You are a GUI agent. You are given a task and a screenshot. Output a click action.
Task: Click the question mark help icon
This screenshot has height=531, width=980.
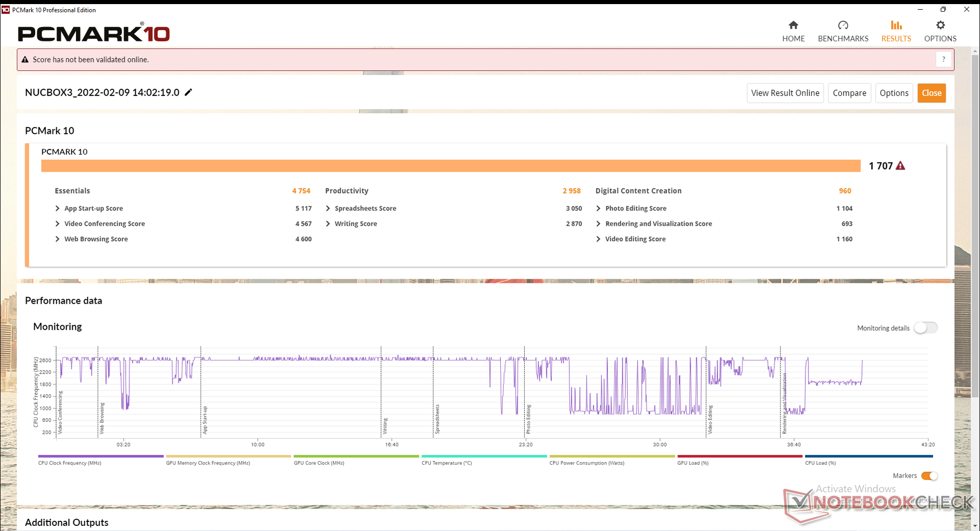[x=943, y=60]
